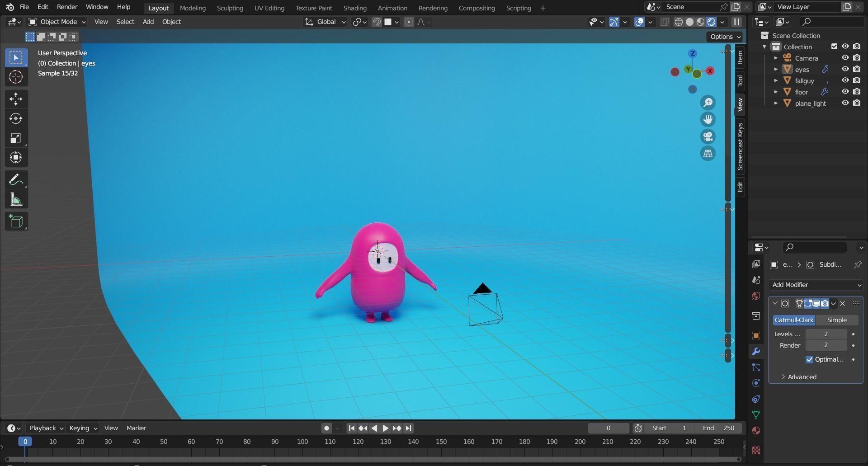The height and width of the screenshot is (466, 868).
Task: Choose the Rotate tool
Action: pyautogui.click(x=16, y=118)
